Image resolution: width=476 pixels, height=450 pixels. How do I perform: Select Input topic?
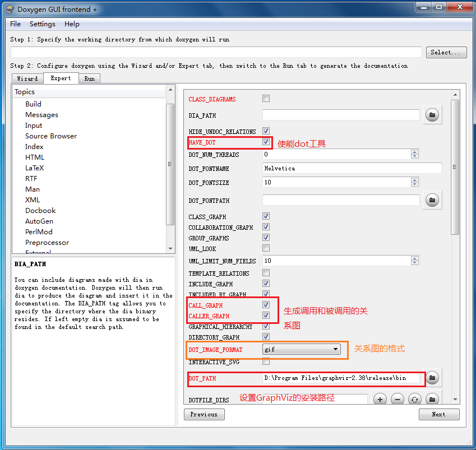coord(34,126)
